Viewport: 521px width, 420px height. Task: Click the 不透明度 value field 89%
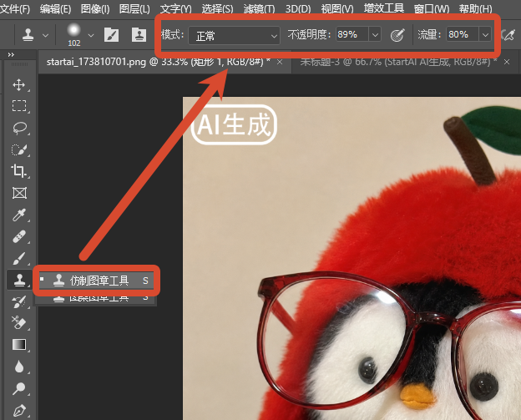(x=352, y=34)
